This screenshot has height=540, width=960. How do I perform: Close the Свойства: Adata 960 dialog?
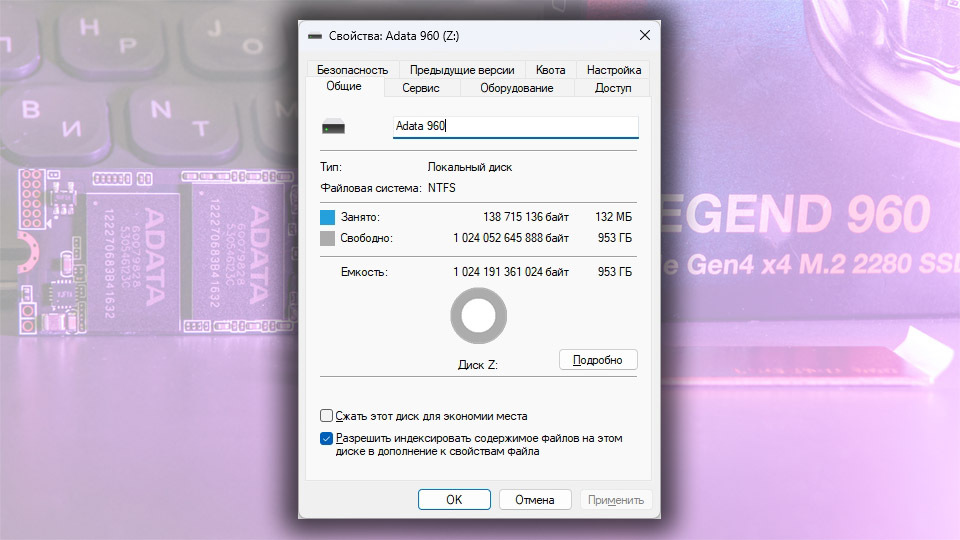pyautogui.click(x=645, y=36)
